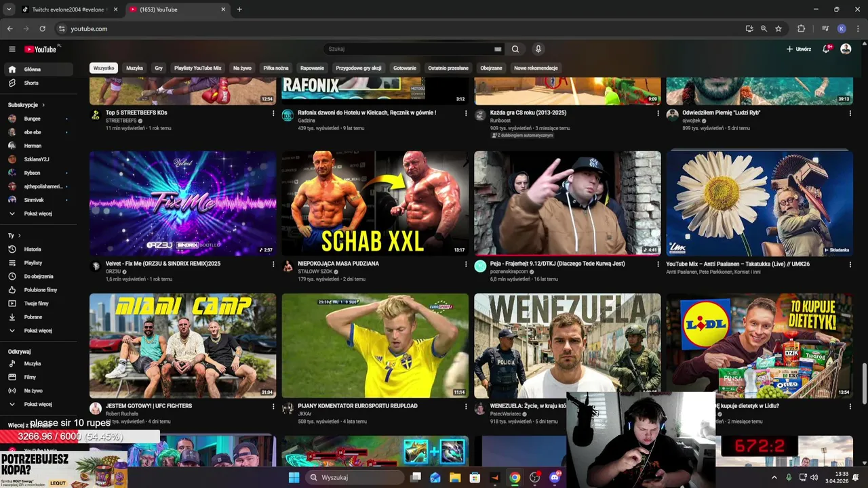868x488 pixels.
Task: Click the taskbar Wyszukaj search box
Action: (x=354, y=477)
